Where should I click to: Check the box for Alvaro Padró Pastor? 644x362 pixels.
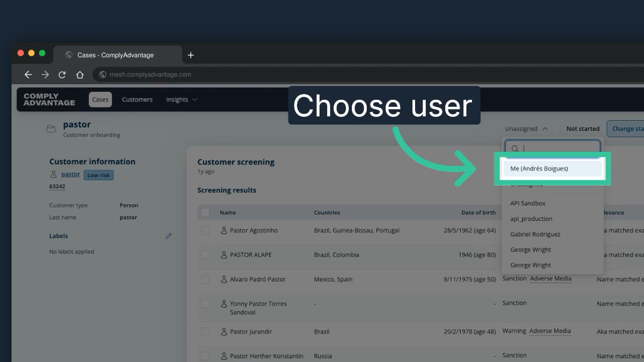[x=205, y=280]
